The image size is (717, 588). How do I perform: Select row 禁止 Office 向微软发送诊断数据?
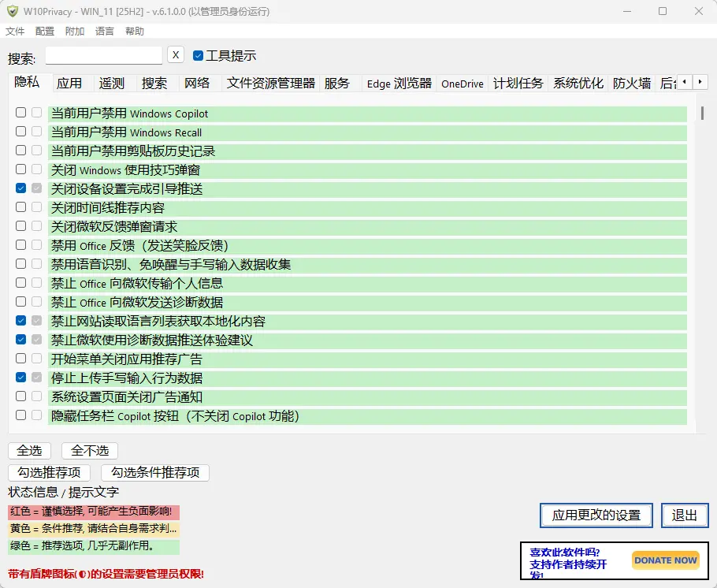[x=367, y=303]
